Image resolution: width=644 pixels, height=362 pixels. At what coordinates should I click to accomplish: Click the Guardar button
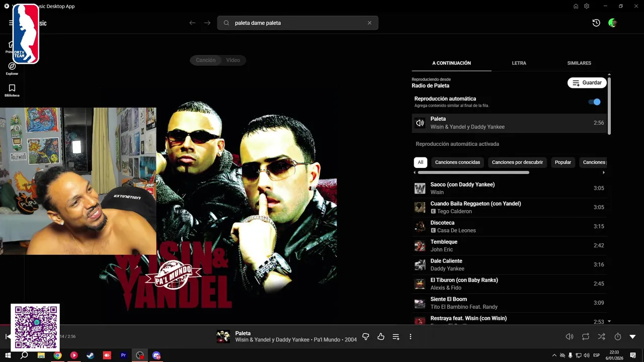pyautogui.click(x=587, y=82)
